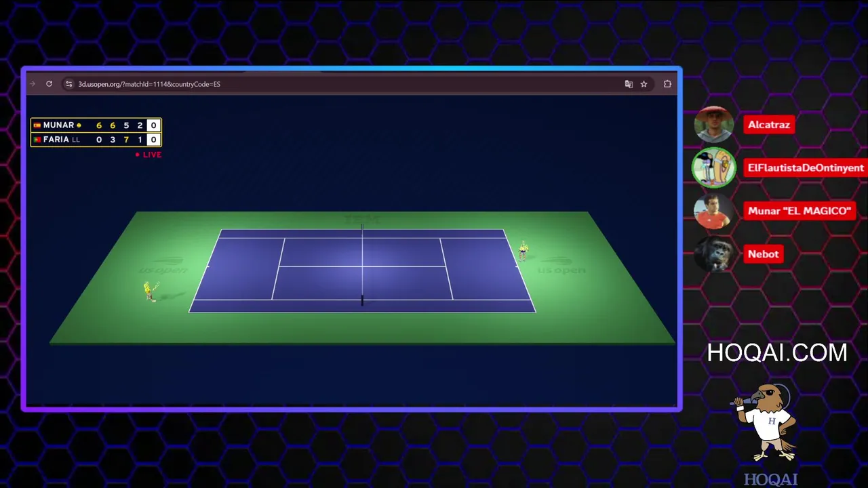
Task: Click the Munar "EL MAGICO" name label
Action: (x=799, y=211)
